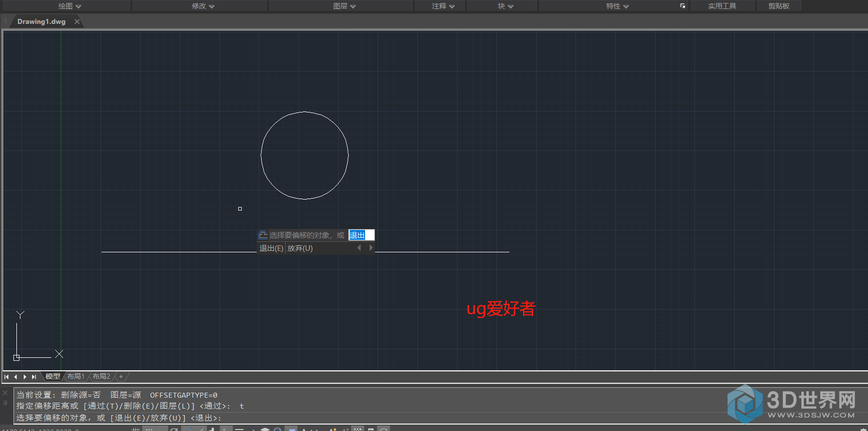Add a new layout with plus tab
Image resolution: width=868 pixels, height=431 pixels.
[121, 377]
